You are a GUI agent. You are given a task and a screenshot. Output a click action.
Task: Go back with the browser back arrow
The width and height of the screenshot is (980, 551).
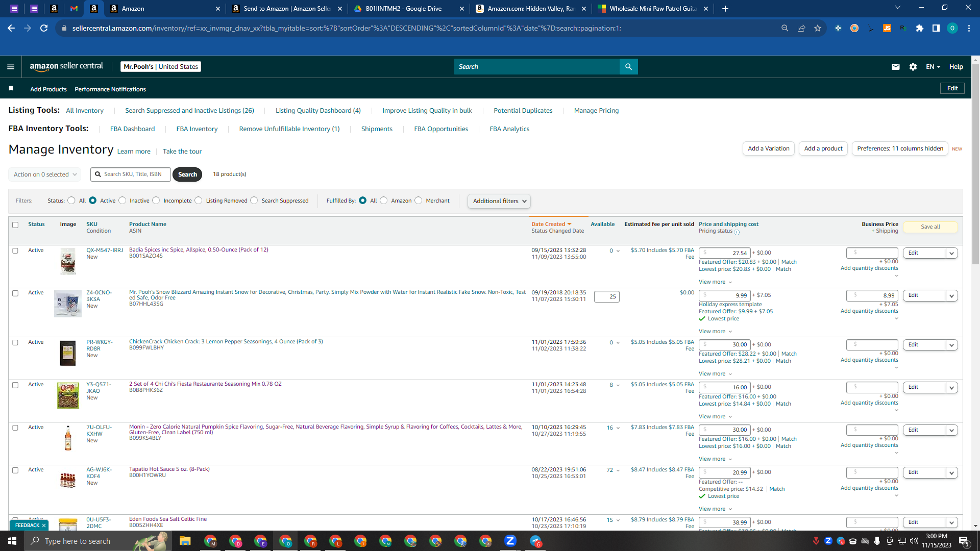(11, 28)
